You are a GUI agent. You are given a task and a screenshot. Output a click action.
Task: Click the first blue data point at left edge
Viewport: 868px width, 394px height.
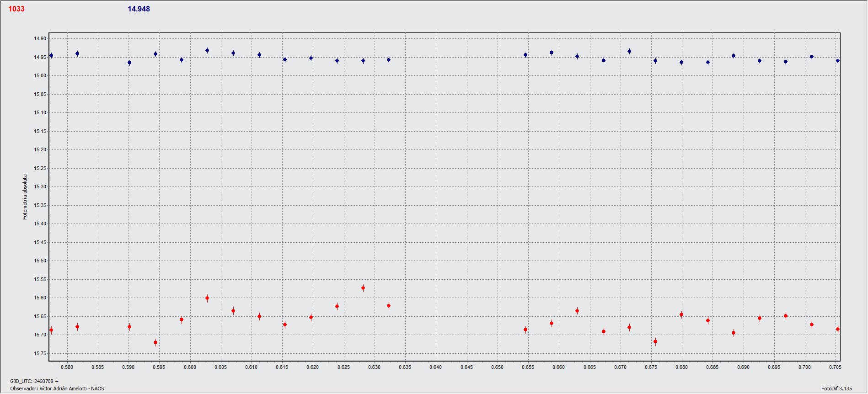click(x=51, y=55)
